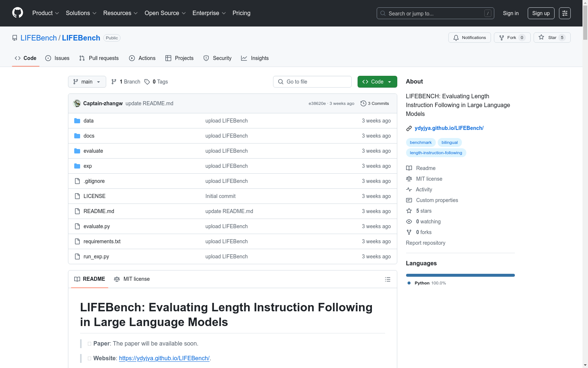
Task: Click the LICENSE file icon
Action: [77, 196]
